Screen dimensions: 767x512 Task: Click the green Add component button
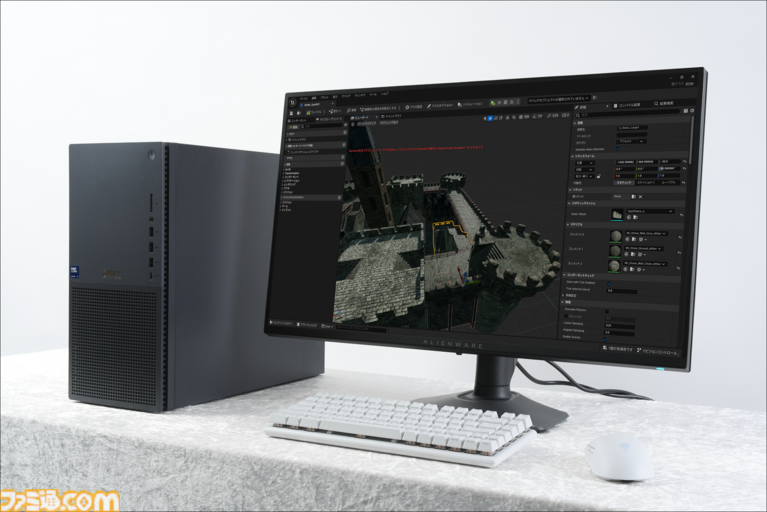point(293,127)
